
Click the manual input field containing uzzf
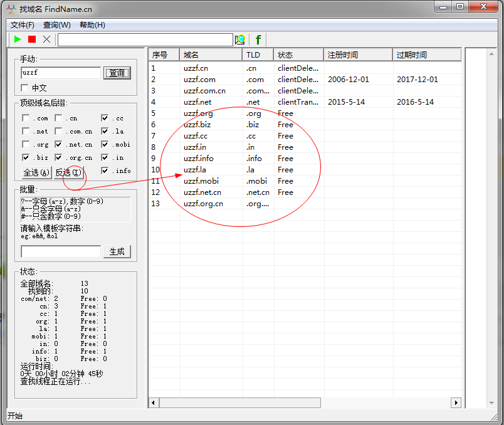pyautogui.click(x=61, y=73)
